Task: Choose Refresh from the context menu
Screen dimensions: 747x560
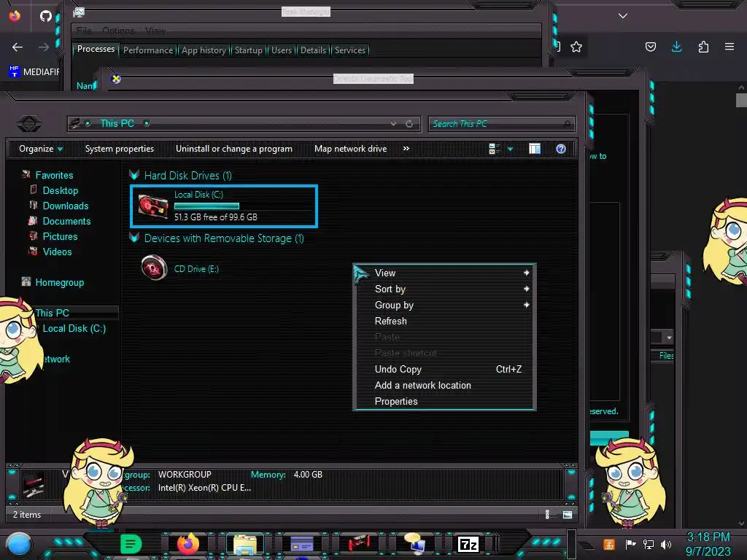Action: pyautogui.click(x=444, y=321)
